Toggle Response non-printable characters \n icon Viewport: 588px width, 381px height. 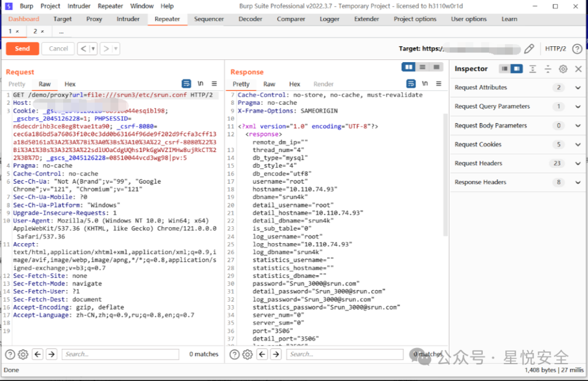pos(425,84)
